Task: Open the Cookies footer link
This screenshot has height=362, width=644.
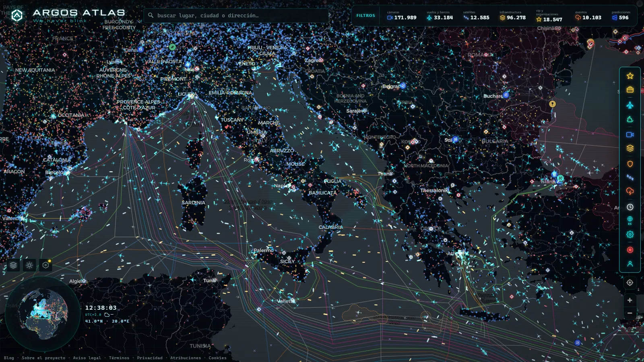Action: (217, 358)
